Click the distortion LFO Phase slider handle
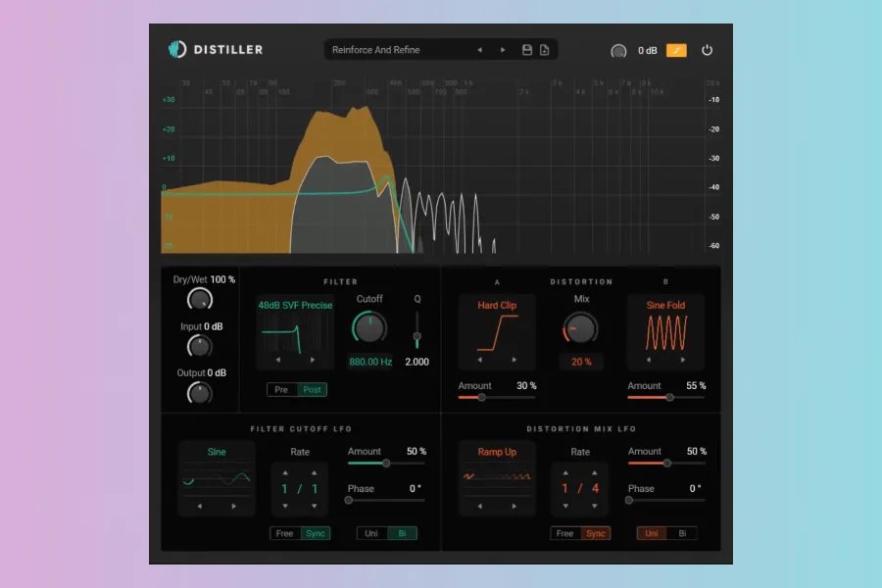 click(x=629, y=500)
